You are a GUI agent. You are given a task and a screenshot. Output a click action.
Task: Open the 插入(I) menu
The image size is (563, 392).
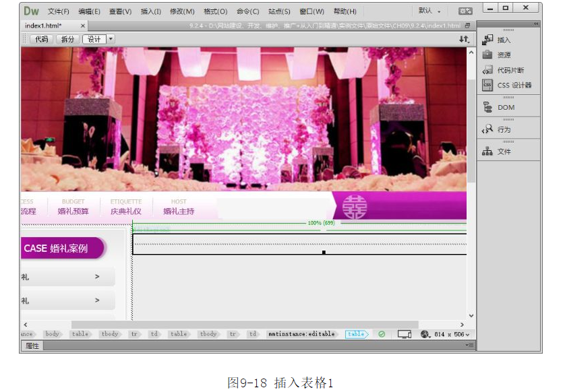pyautogui.click(x=150, y=11)
